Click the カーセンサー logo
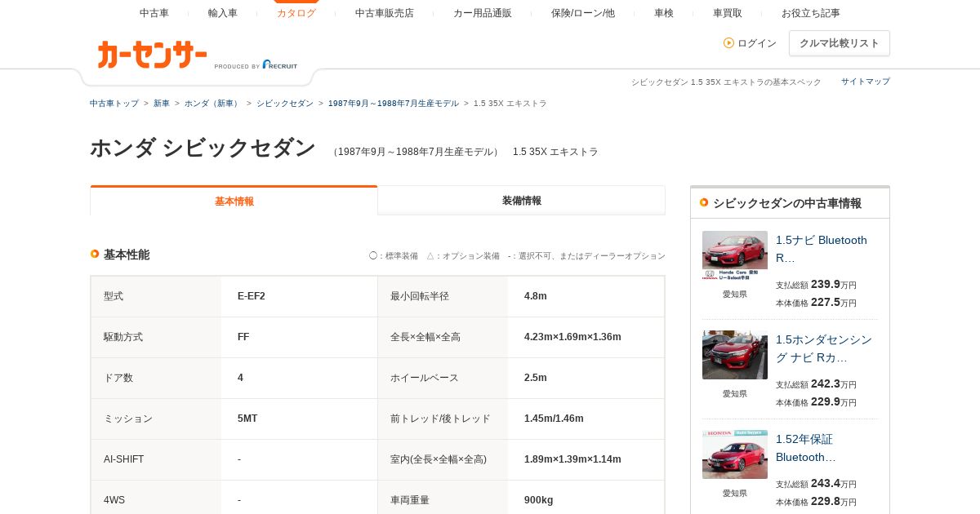Screen dimensions: 980x514 [152, 55]
